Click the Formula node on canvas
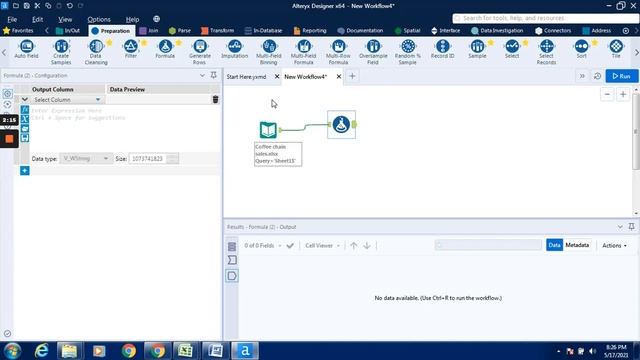This screenshot has height=360, width=640. click(341, 124)
